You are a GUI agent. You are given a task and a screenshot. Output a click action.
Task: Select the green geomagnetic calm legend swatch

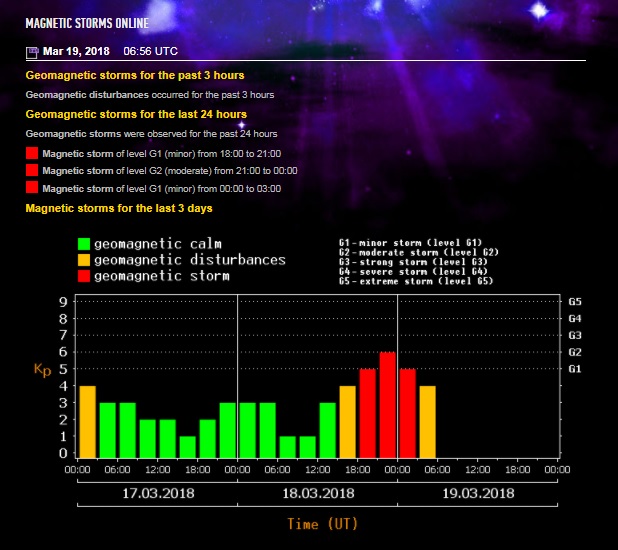(x=84, y=243)
